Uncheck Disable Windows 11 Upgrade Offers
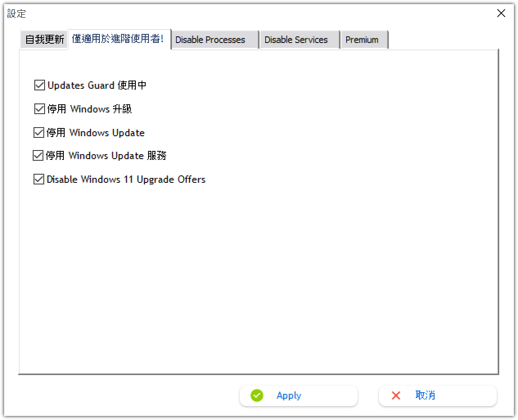 click(39, 179)
